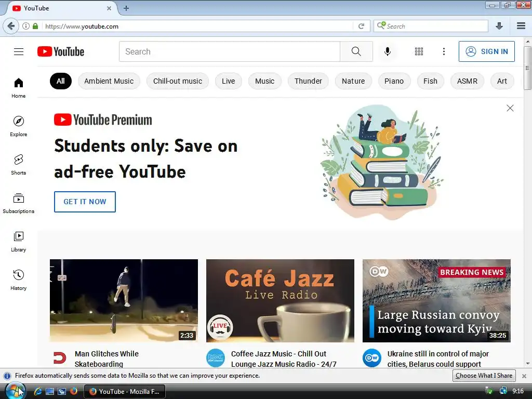Click the SIGN IN button

[x=486, y=51]
